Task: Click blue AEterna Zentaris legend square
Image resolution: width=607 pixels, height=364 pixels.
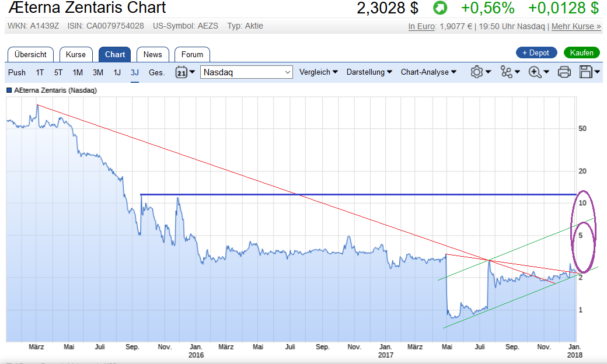Action: point(9,90)
